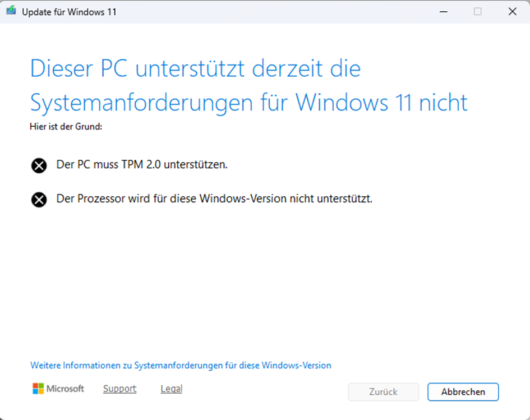This screenshot has height=420, width=530.
Task: Select the 'Der PC muss TPM 2.0 unterstützen' text
Action: pos(142,164)
